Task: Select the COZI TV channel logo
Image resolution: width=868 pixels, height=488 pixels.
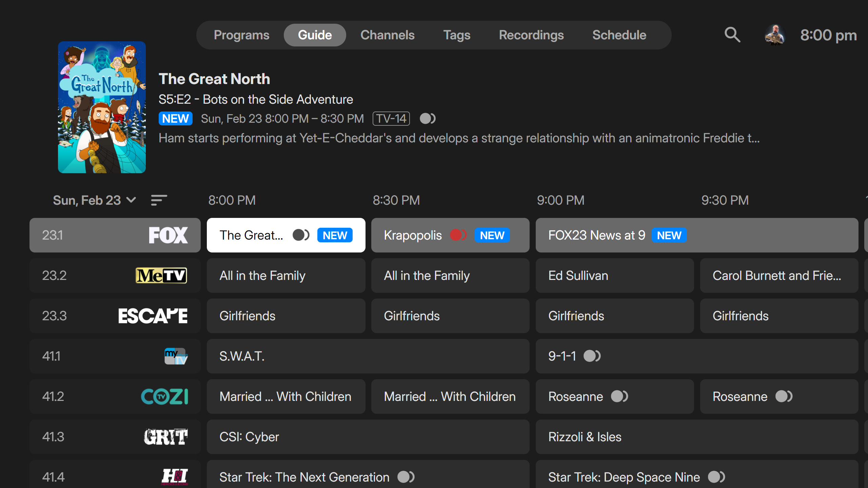Action: 164,396
